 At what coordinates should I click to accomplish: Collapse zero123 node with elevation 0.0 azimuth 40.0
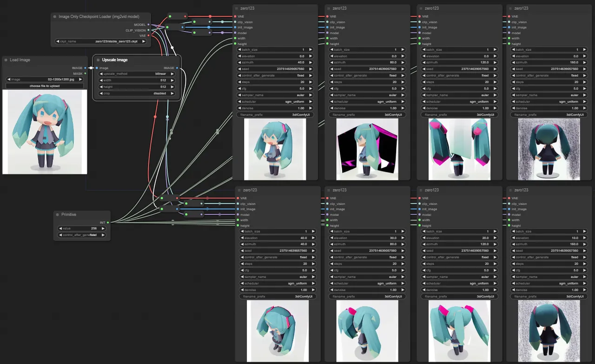coord(237,8)
